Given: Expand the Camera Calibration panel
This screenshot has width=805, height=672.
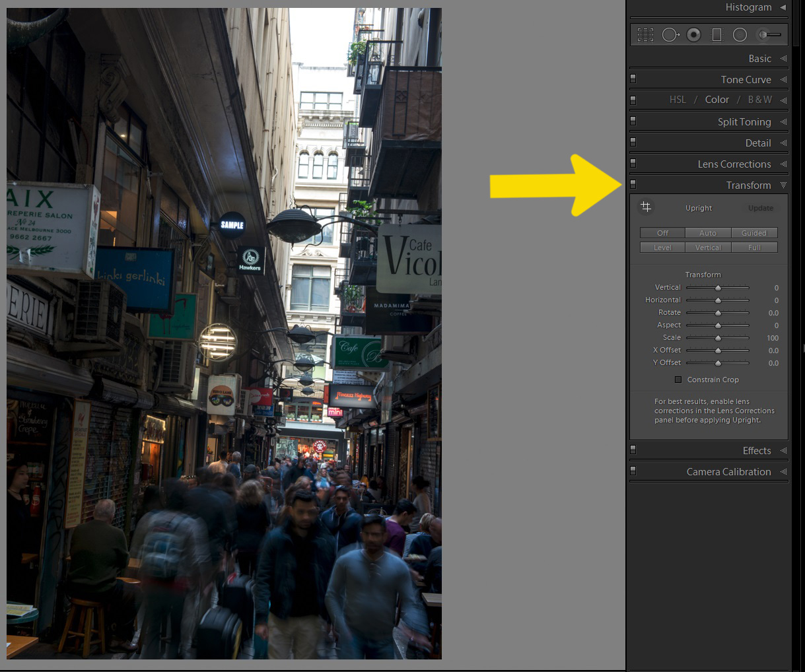Looking at the screenshot, I should 783,472.
